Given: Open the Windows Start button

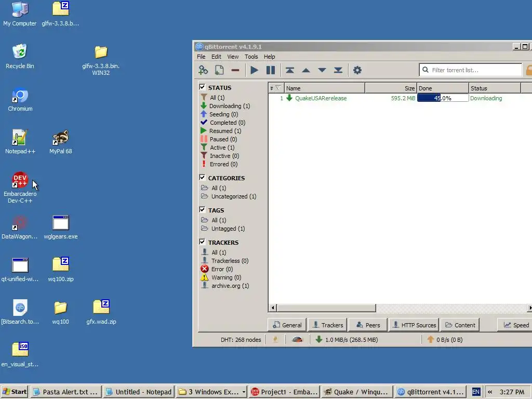Looking at the screenshot, I should point(15,392).
